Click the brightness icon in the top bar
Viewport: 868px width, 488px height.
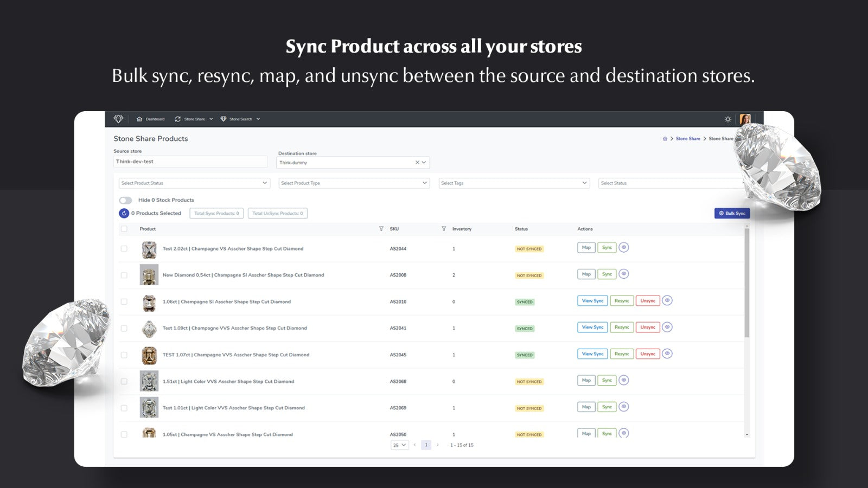[x=727, y=118]
